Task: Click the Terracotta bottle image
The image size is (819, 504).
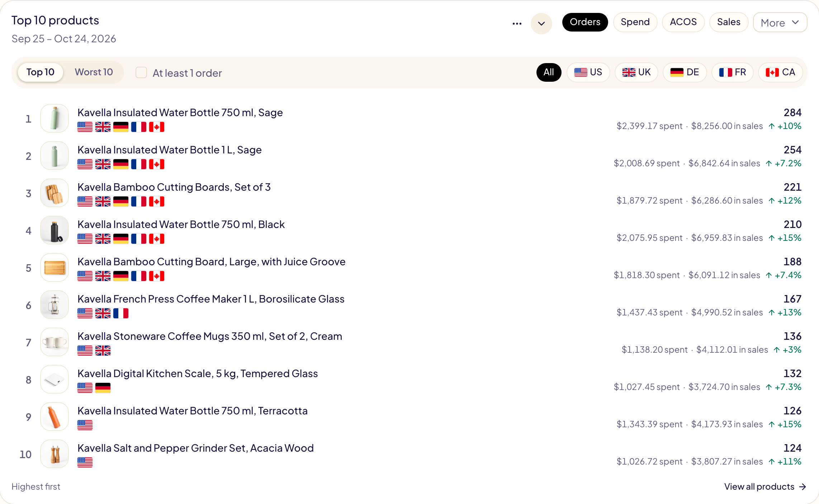Action: coord(55,417)
